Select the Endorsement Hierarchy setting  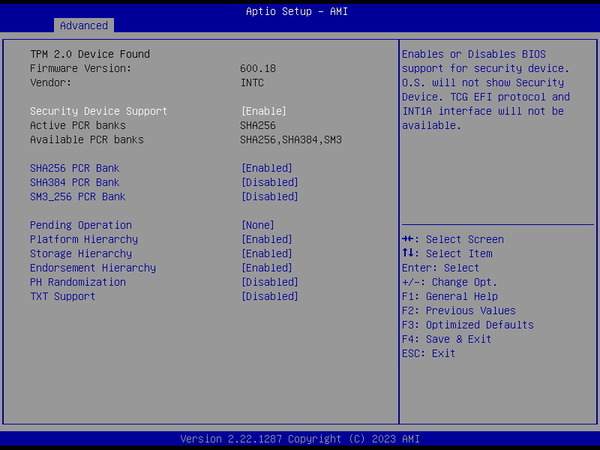click(x=93, y=268)
